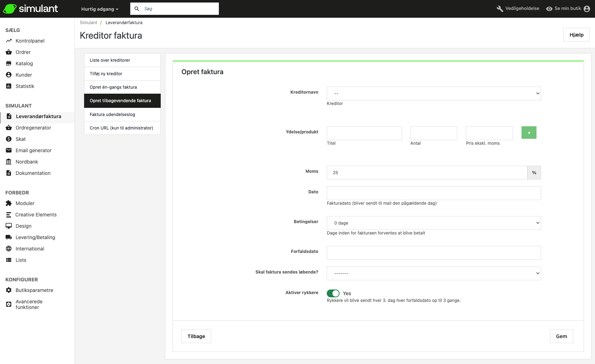Open the Hurtig adgang menu

coord(100,9)
